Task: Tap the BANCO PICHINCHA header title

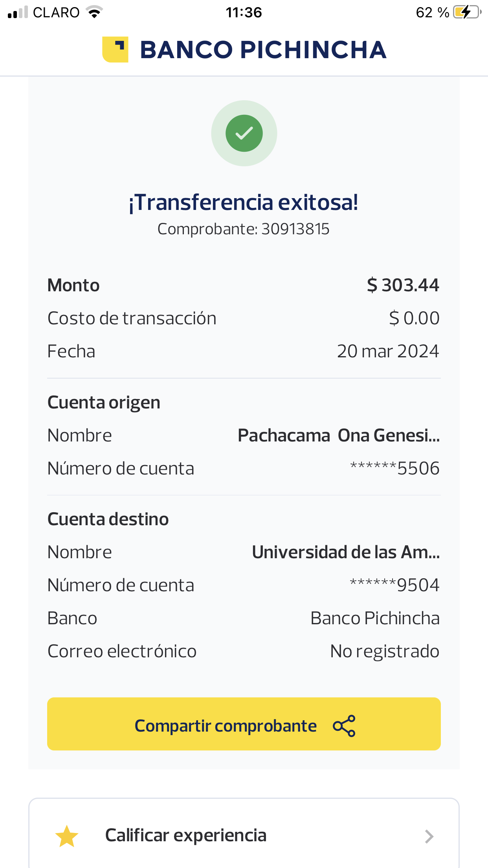Action: (x=263, y=50)
